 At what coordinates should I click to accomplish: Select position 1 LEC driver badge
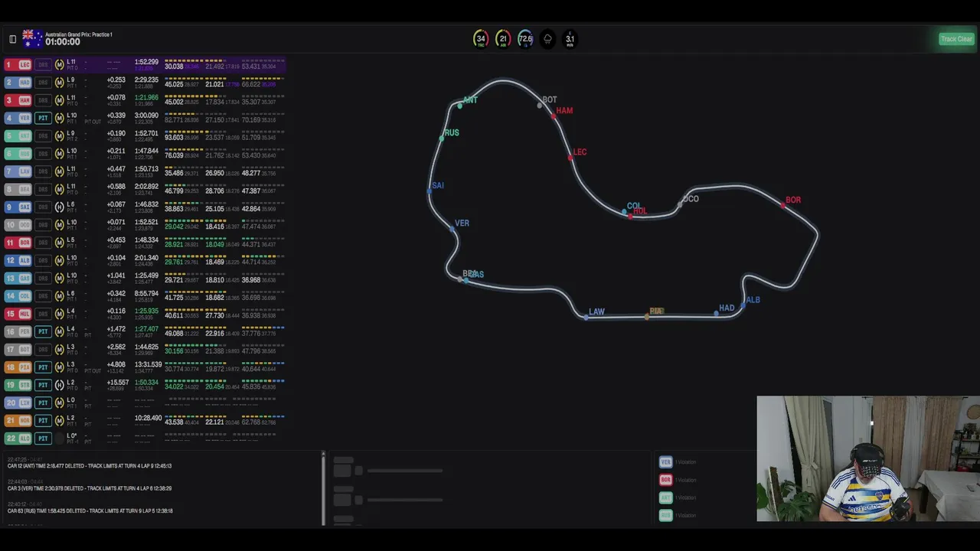tap(18, 65)
